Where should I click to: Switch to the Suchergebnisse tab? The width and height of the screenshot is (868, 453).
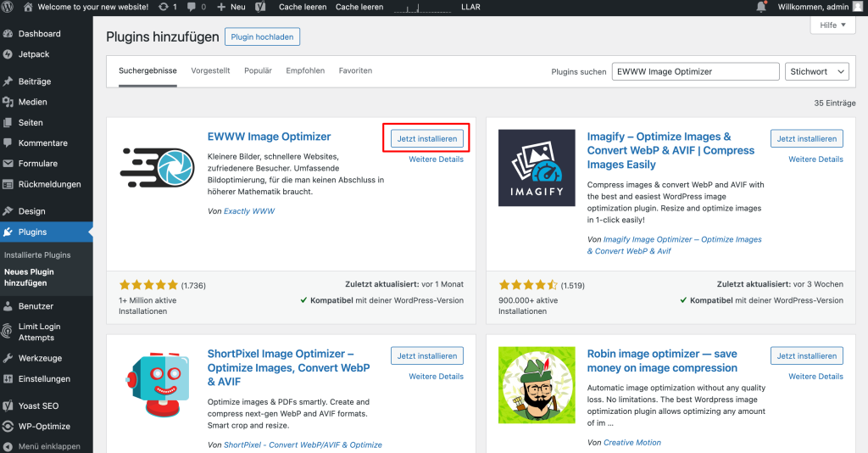click(x=147, y=70)
